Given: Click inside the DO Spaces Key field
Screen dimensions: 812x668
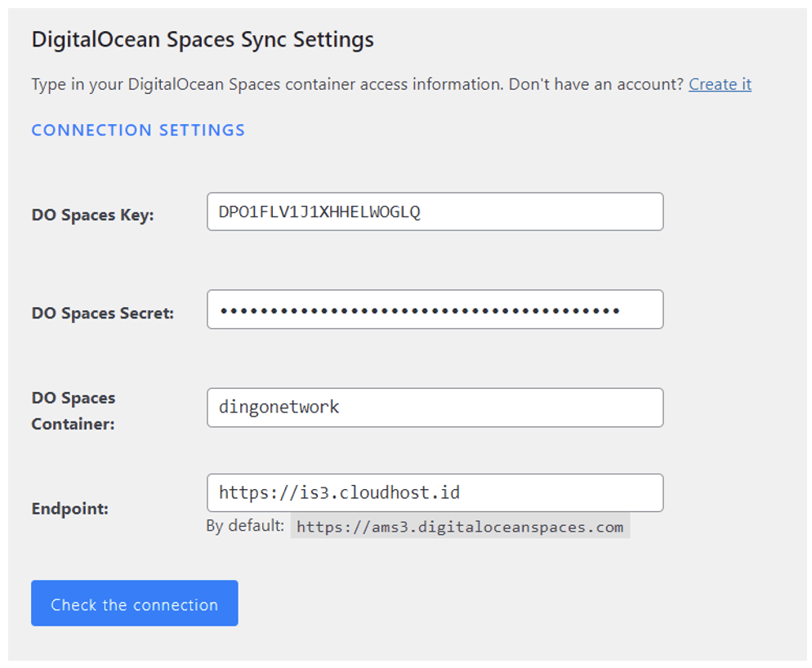Looking at the screenshot, I should click(x=433, y=212).
